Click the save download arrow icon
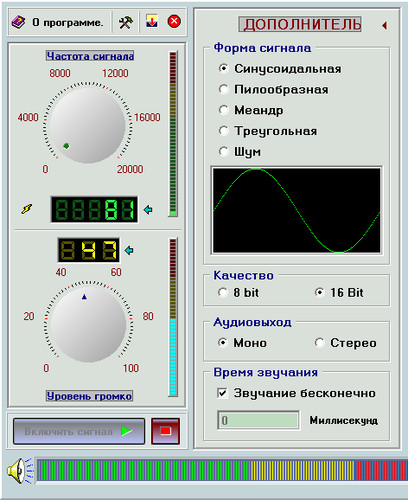Image resolution: width=408 pixels, height=500 pixels. [x=152, y=21]
